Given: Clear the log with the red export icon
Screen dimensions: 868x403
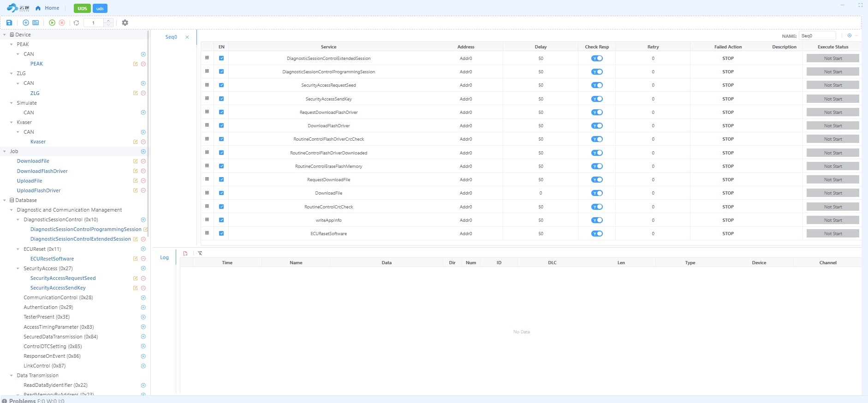Looking at the screenshot, I should point(185,253).
